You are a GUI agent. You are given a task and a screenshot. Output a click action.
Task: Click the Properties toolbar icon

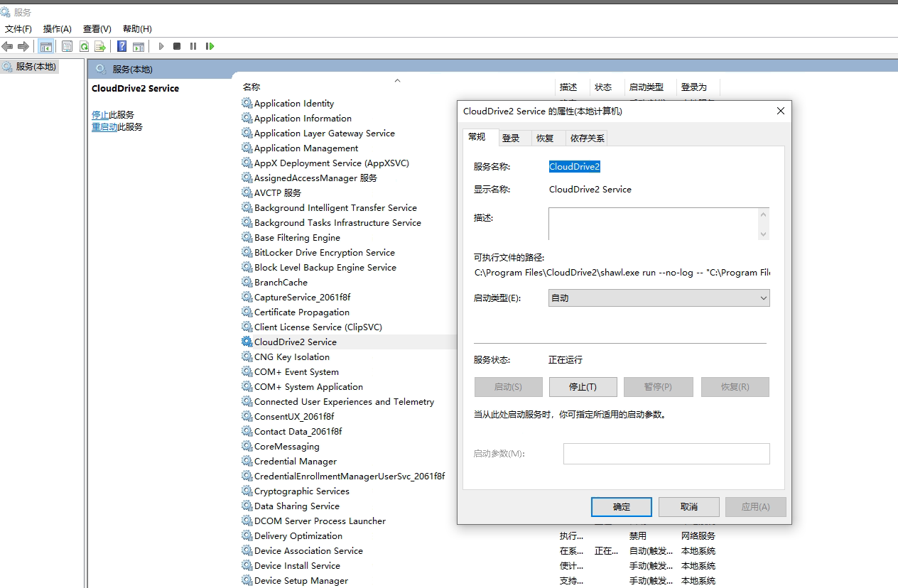click(x=67, y=46)
